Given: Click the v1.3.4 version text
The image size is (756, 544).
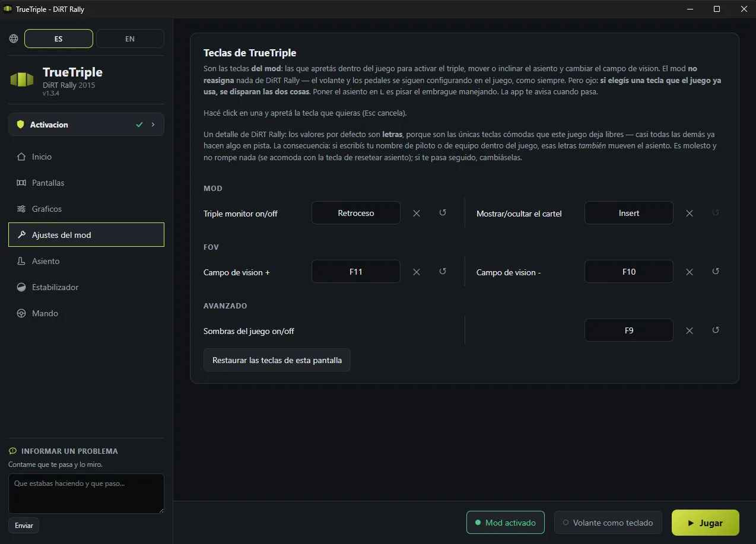Looking at the screenshot, I should [x=52, y=94].
